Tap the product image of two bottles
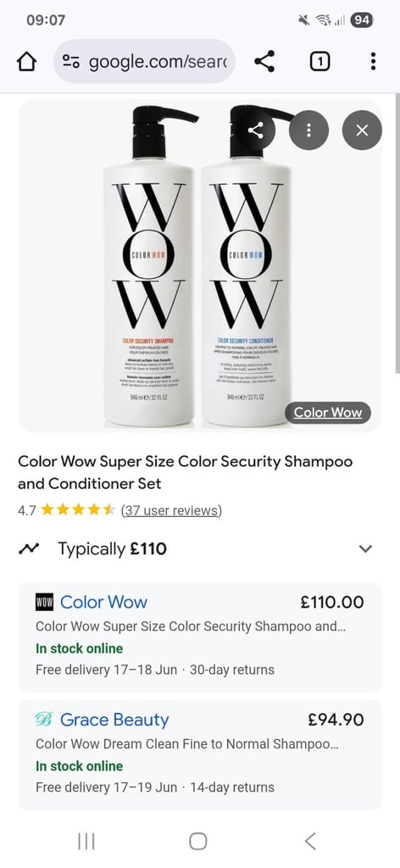 point(200,265)
